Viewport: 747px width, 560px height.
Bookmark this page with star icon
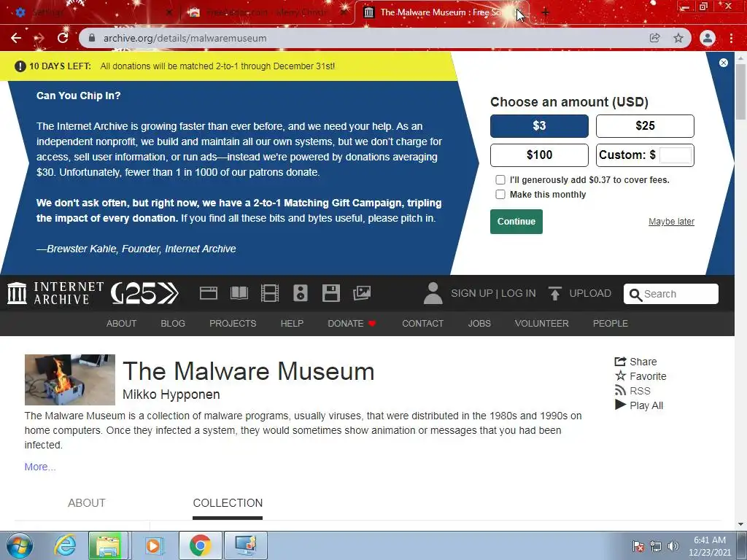tap(678, 38)
